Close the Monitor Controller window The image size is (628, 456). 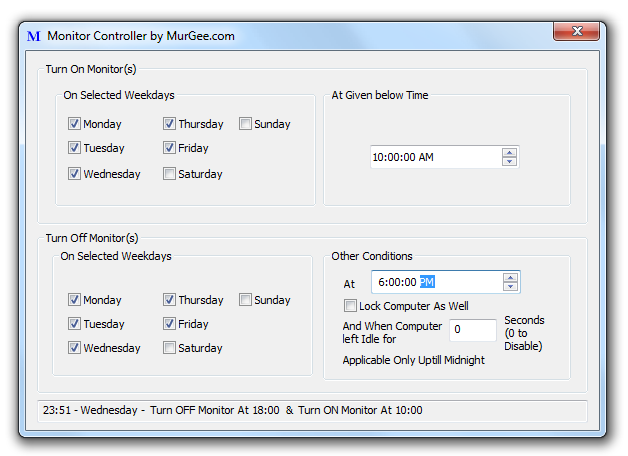576,31
